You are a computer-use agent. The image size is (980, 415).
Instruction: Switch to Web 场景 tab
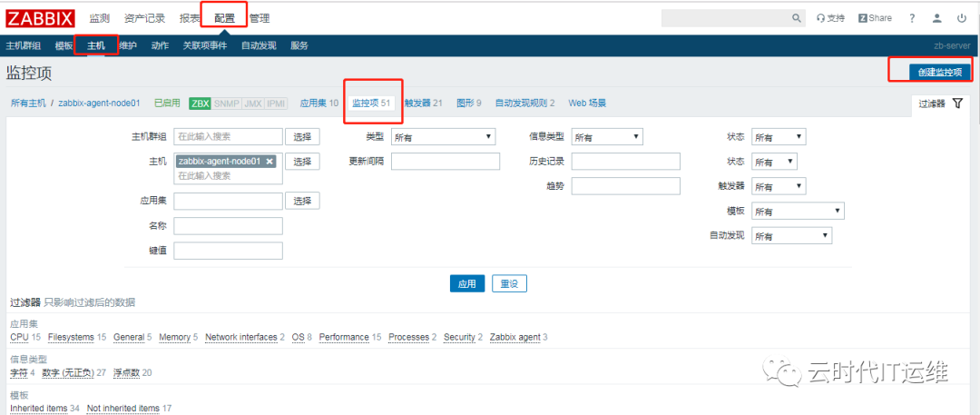(587, 104)
